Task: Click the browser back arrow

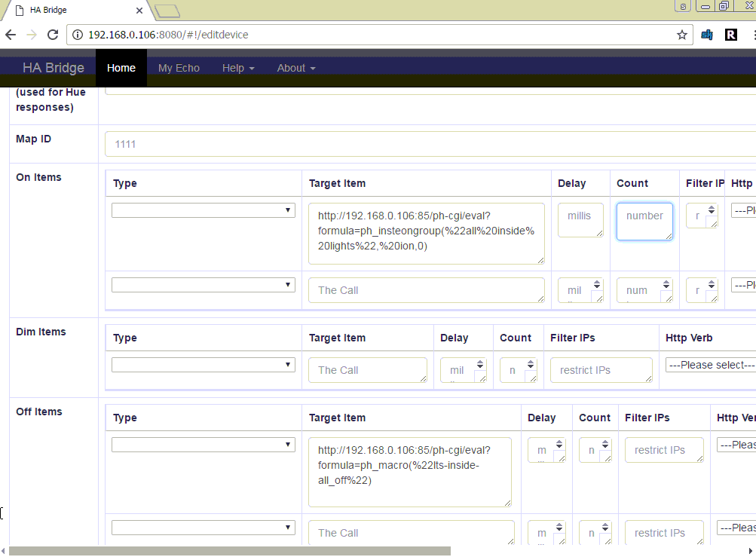Action: (11, 35)
